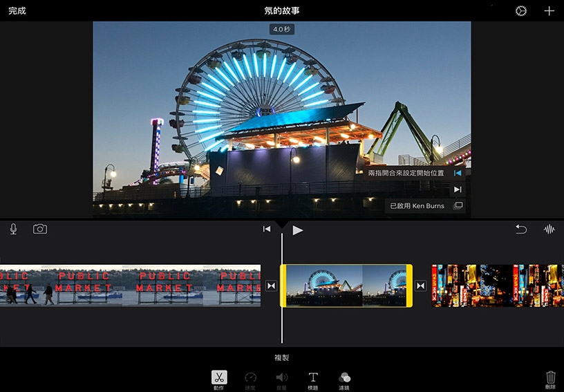Open the transition before the Ferris wheel clip
Screen dimensions: 564x392
point(271,286)
